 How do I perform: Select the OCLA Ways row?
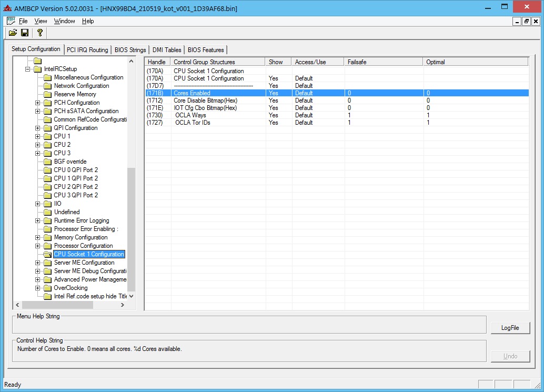(337, 115)
